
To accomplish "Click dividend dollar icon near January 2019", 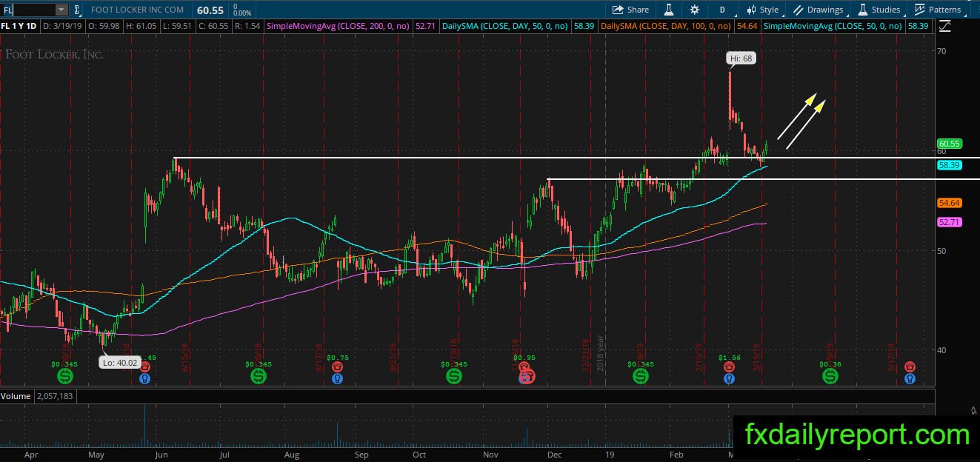I will tap(640, 377).
